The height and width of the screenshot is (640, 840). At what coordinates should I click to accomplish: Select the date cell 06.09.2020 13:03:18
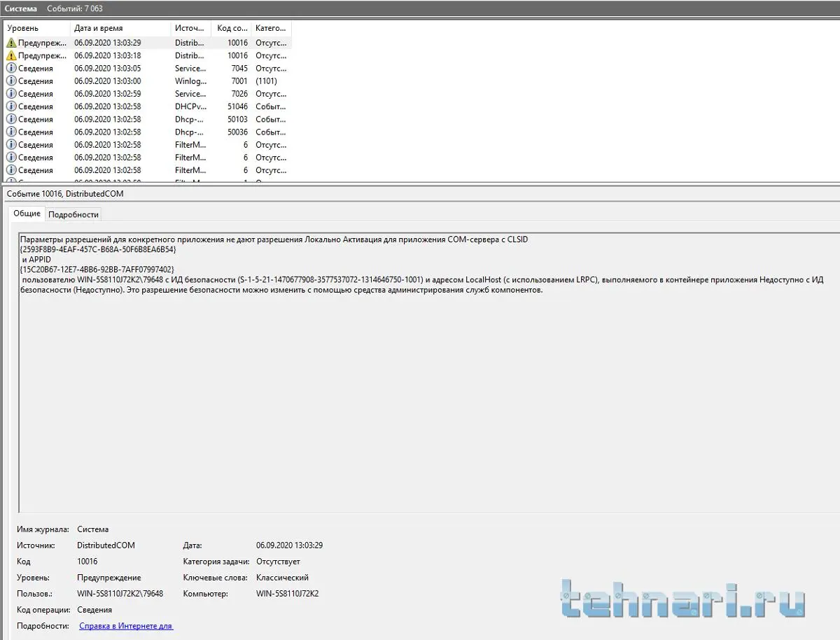click(108, 55)
